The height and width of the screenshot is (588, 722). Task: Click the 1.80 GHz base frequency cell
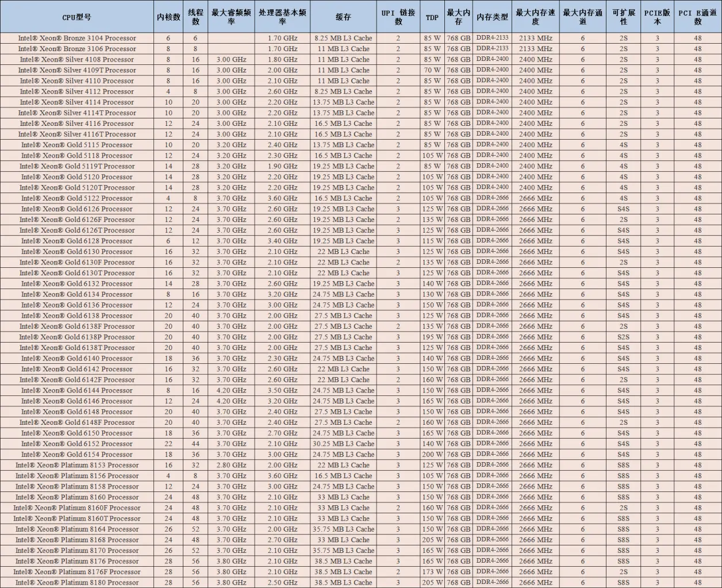[x=282, y=60]
